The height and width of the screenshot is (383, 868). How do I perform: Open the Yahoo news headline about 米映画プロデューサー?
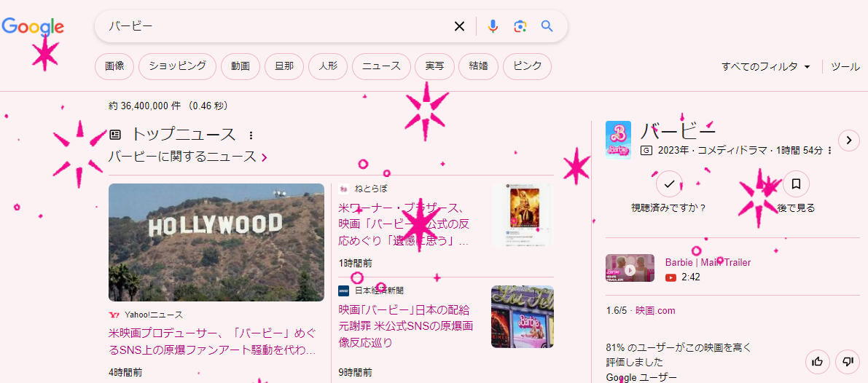[213, 341]
